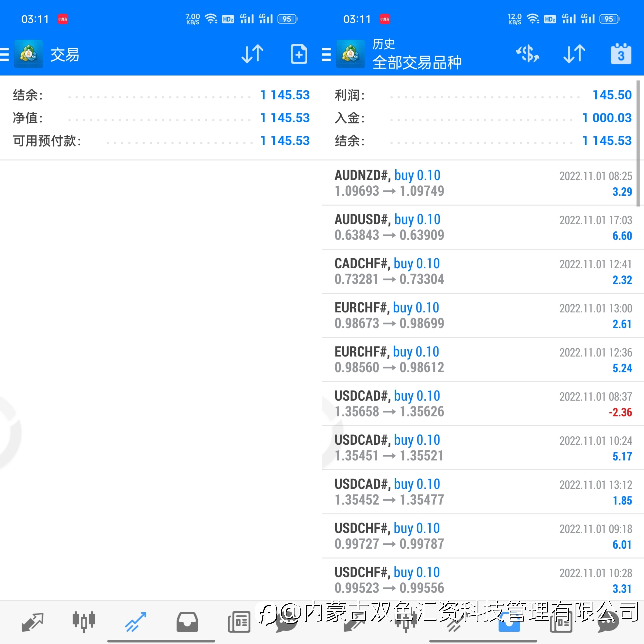644x644 pixels.
Task: Tap the MetaTrader logo beside the 交易 title
Action: [28, 54]
